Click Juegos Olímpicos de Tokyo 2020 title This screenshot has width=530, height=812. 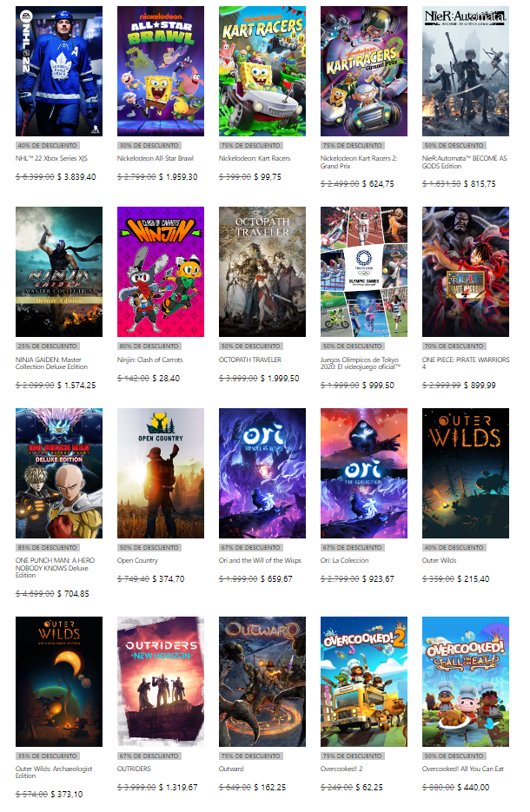(x=361, y=363)
